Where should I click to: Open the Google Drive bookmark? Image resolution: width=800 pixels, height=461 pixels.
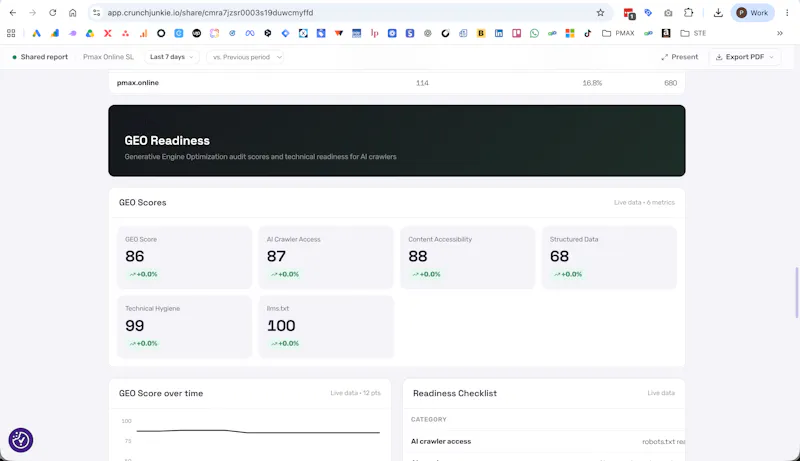point(90,33)
